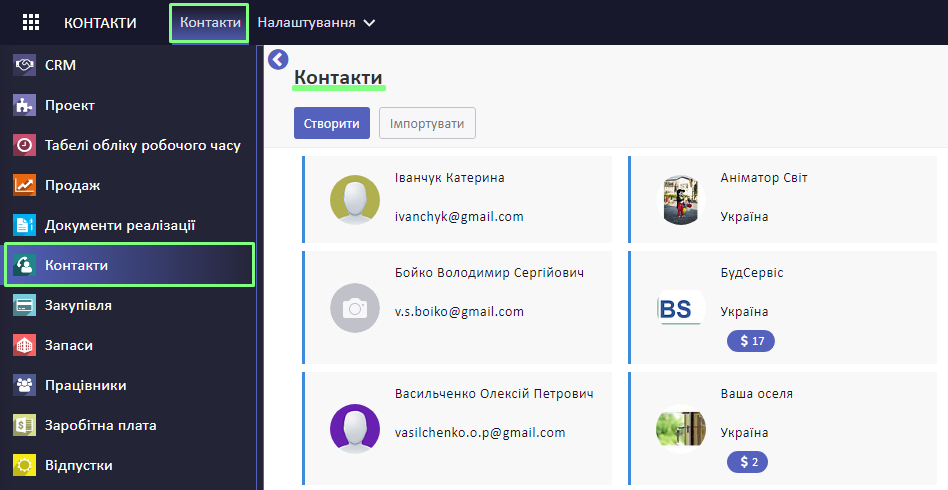Open contact Васильченко Олексій Петрович
The image size is (948, 490).
tap(494, 394)
